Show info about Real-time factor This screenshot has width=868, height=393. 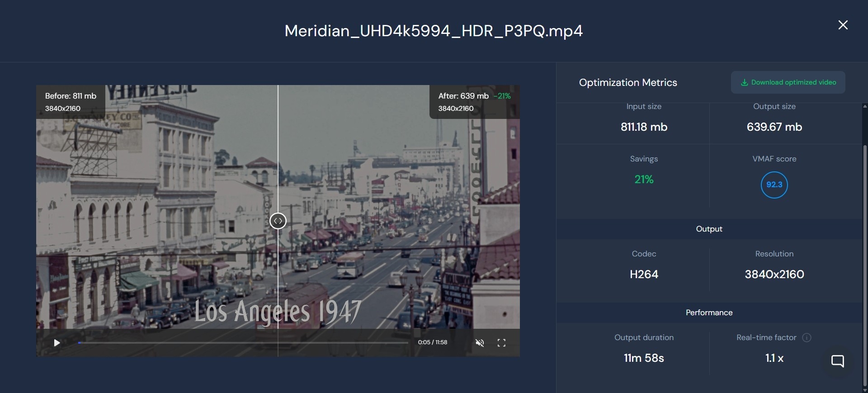[x=807, y=338]
